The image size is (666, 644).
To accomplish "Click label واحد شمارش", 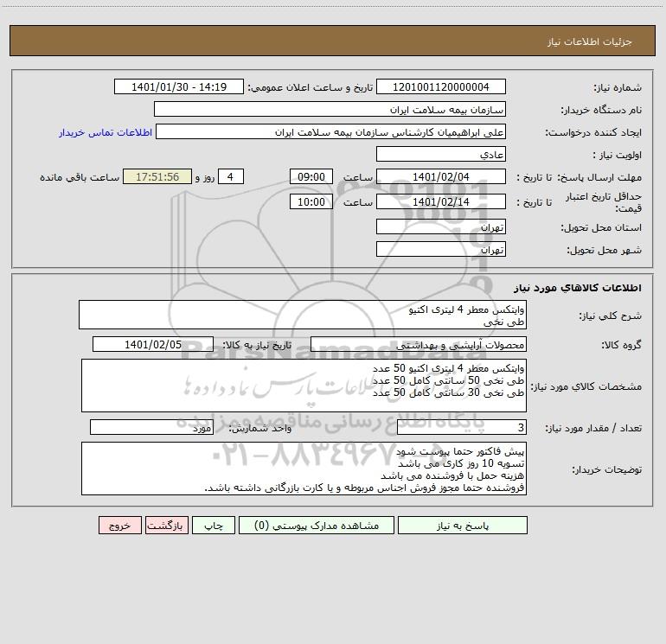I will [x=260, y=429].
